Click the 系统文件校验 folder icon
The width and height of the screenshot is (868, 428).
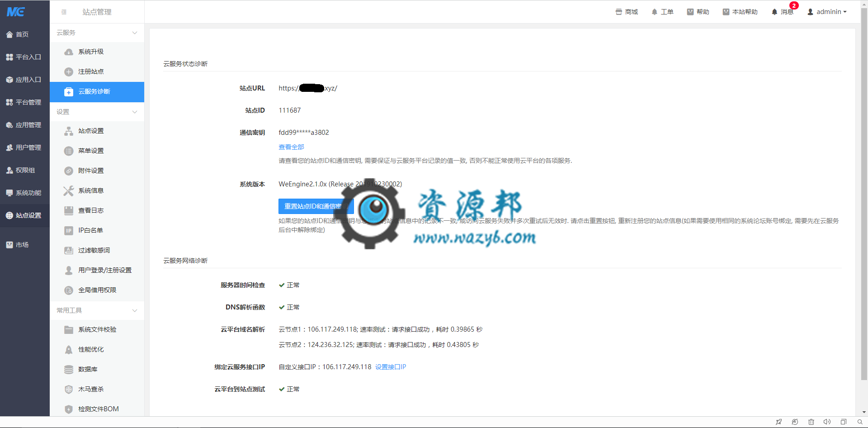coord(69,330)
